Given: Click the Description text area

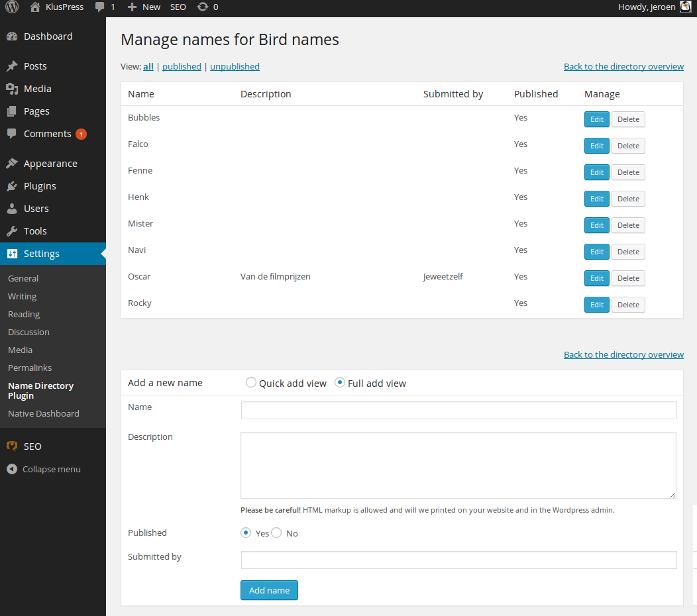Looking at the screenshot, I should tap(458, 465).
